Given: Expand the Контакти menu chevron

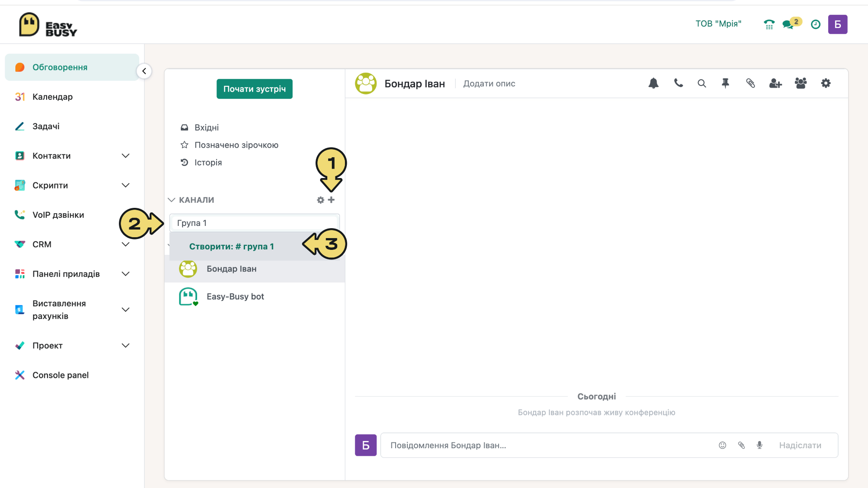Looking at the screenshot, I should (126, 156).
